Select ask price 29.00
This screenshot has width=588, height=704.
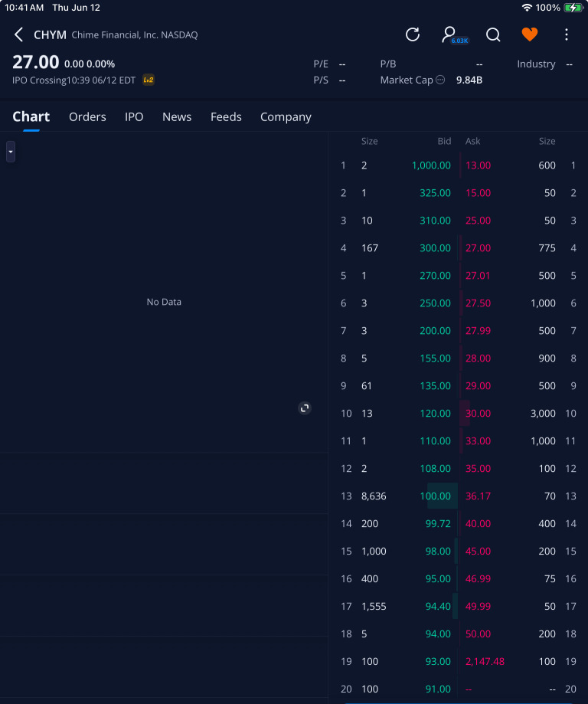[x=478, y=385]
